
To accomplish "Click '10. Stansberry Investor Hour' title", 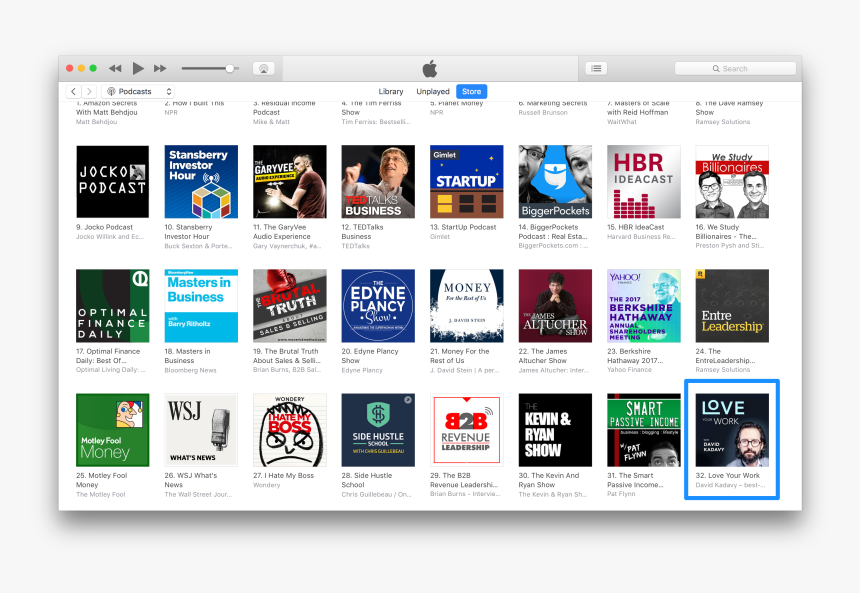I will click(188, 231).
